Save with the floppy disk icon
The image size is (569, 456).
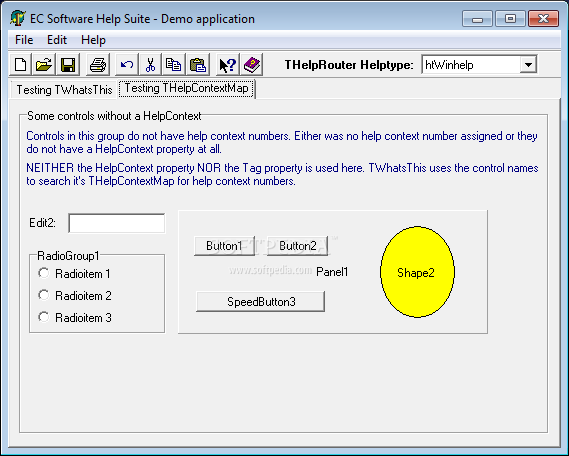[67, 65]
